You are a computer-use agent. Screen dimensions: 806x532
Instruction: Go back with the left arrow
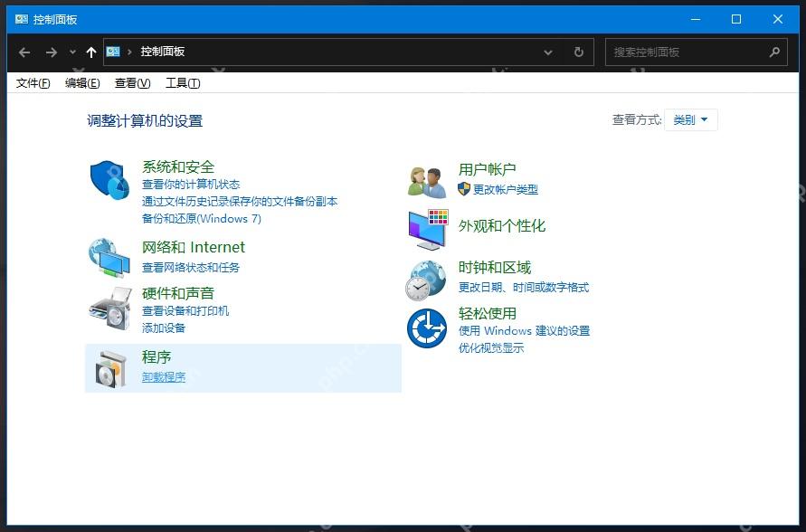(24, 52)
